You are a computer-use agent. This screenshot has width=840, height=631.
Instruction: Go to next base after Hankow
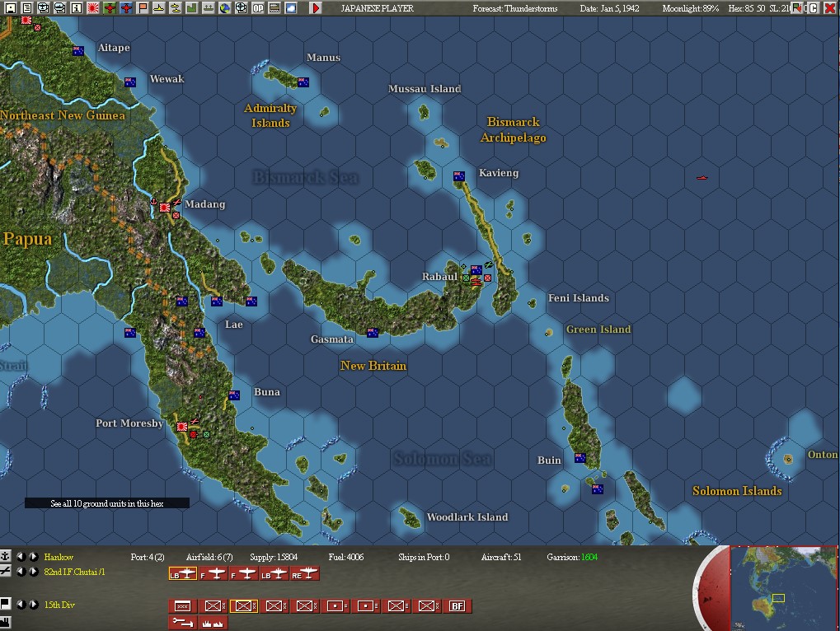coord(33,557)
